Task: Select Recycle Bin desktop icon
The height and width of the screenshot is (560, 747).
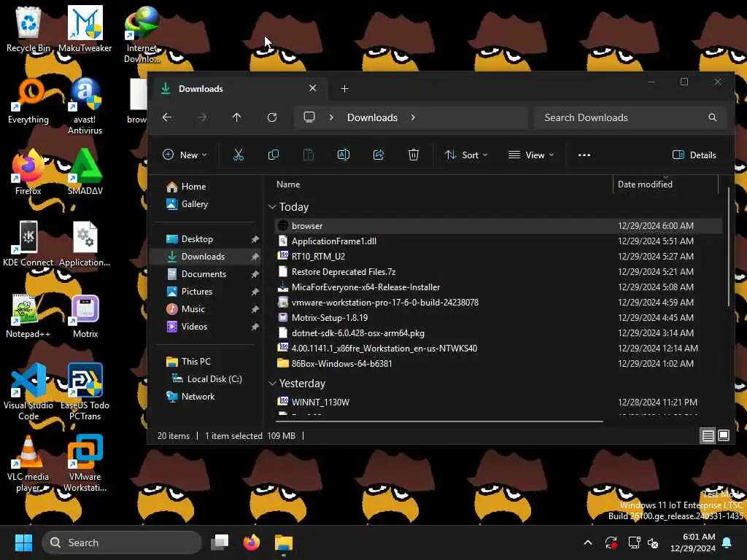Action: pos(28,29)
